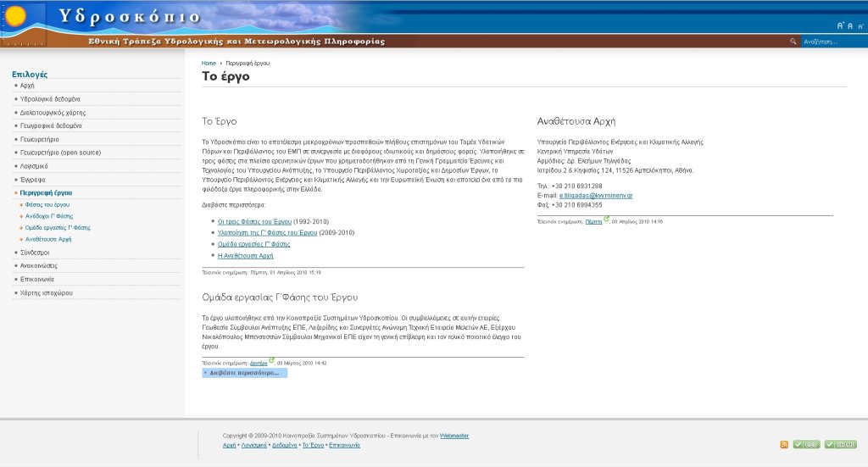Select Περιγραφή έργου menu item
Viewport: 868px width, 467px height.
tap(46, 192)
